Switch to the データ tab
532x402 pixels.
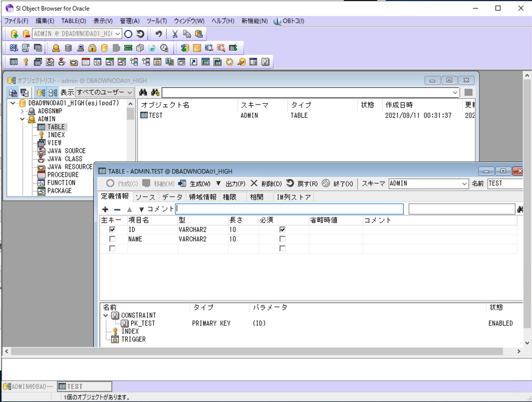pyautogui.click(x=172, y=197)
